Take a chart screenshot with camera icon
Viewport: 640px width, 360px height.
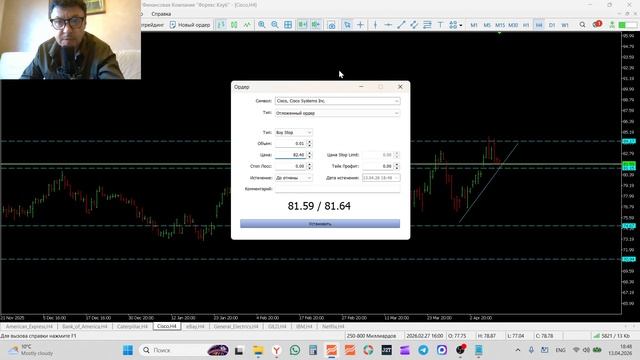tap(332, 25)
